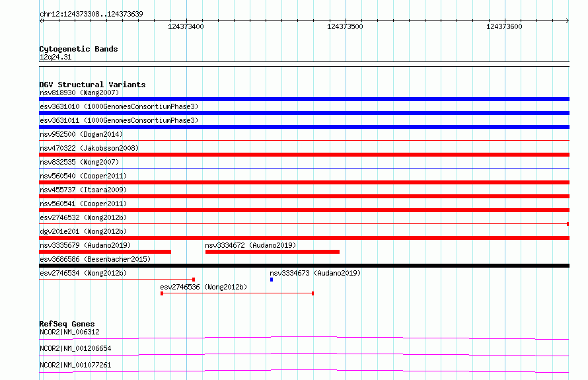The image size is (588, 380).
Task: Open the RefSeq Genes track heading
Action: [67, 324]
